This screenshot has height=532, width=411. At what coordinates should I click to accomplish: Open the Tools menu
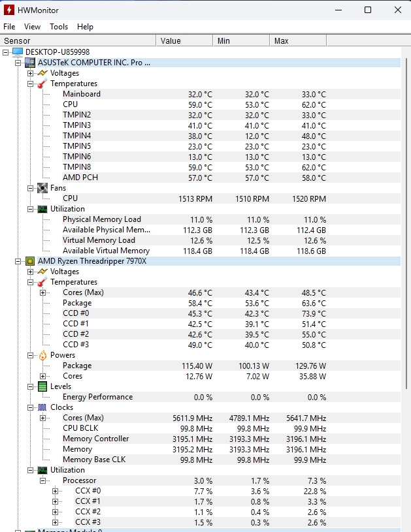pos(59,27)
